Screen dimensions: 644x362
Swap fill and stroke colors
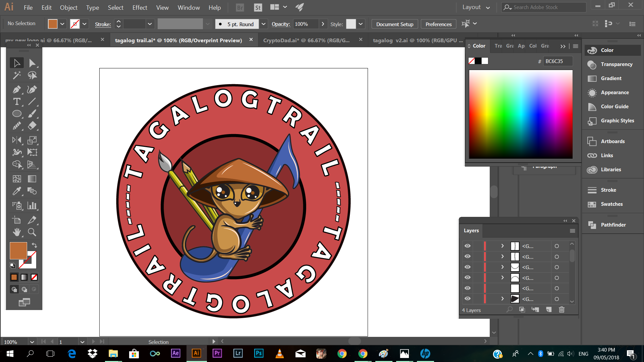(x=34, y=245)
